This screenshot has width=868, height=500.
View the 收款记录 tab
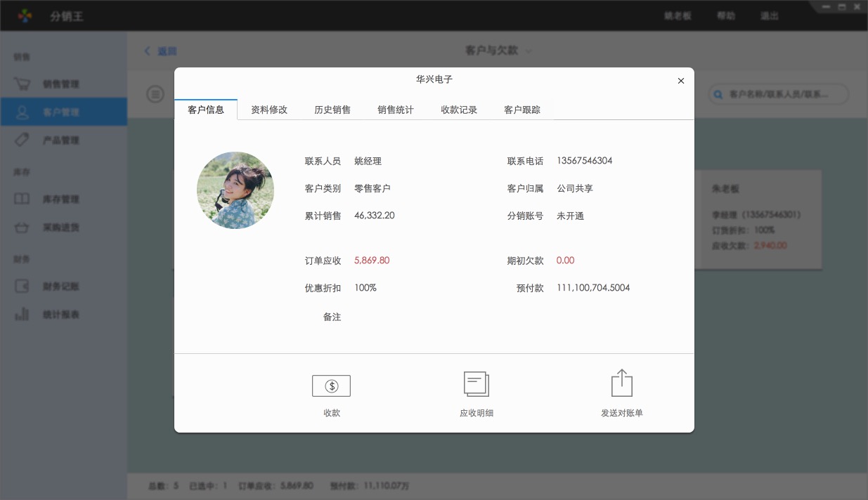pyautogui.click(x=459, y=110)
